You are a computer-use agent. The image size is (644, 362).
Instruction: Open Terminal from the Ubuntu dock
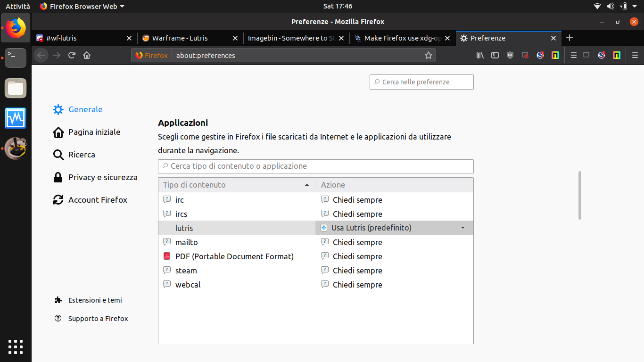pyautogui.click(x=16, y=58)
